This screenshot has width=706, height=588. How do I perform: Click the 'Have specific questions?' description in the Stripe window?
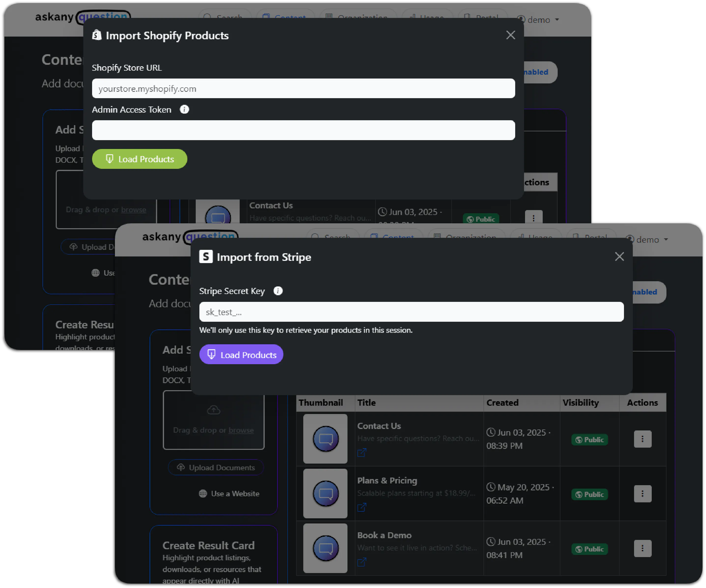click(x=418, y=438)
